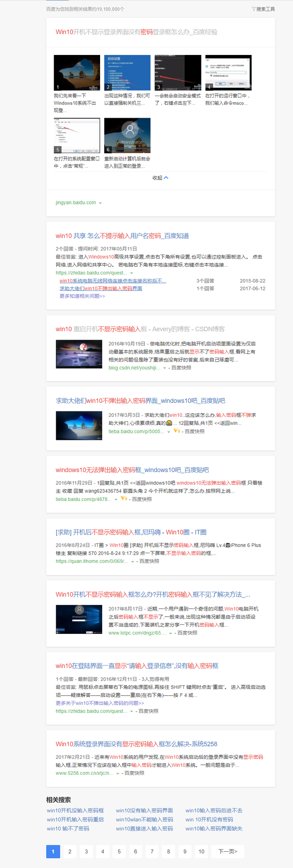Open result Win10系统登录界面没有显示密码输入框怎么解决-系统5258

tap(136, 744)
